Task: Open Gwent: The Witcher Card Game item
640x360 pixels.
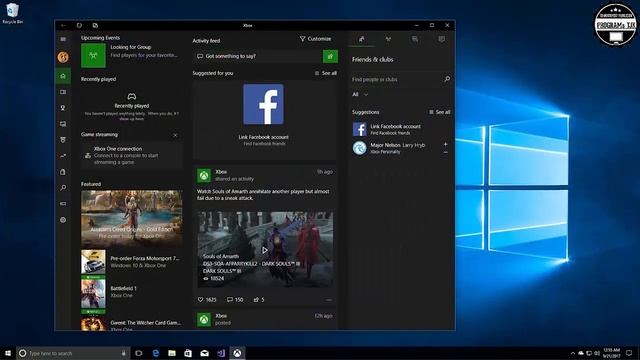Action: pyautogui.click(x=131, y=324)
